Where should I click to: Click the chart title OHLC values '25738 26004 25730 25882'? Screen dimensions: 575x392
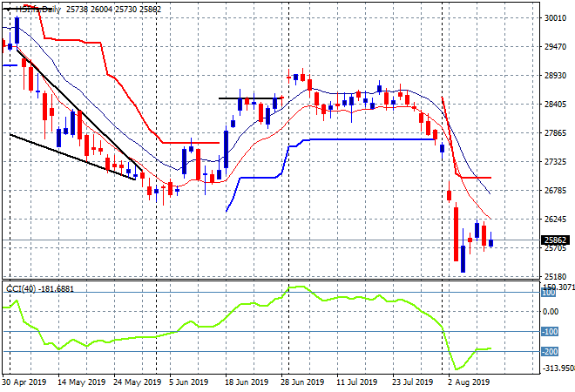click(x=113, y=10)
